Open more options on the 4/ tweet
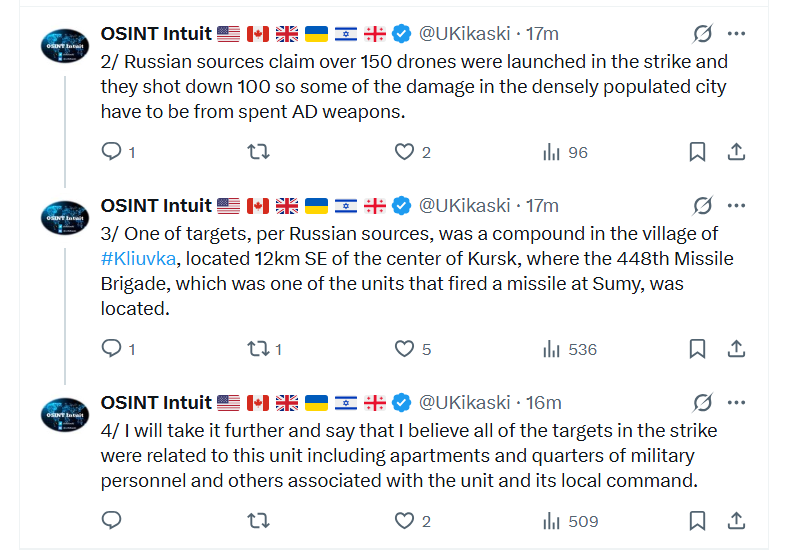 [736, 402]
